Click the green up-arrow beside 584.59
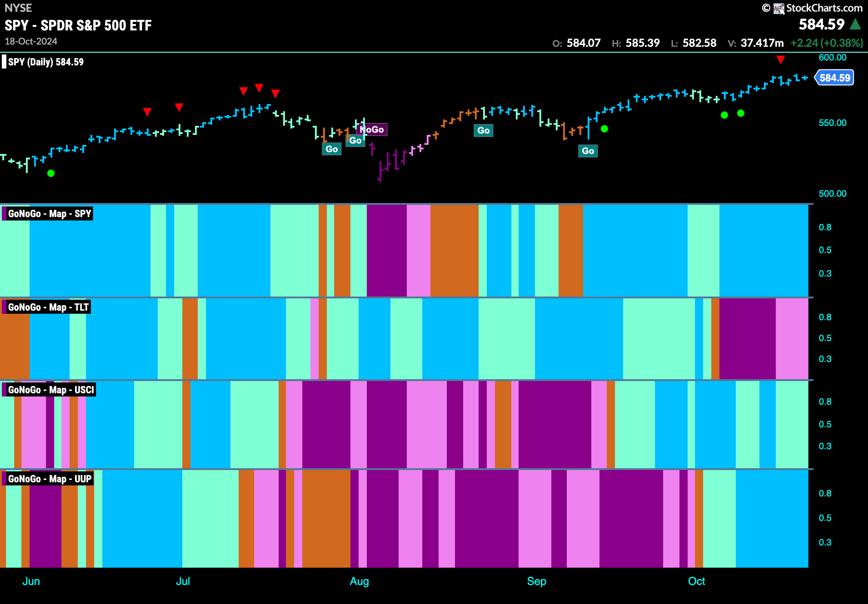 coord(855,24)
